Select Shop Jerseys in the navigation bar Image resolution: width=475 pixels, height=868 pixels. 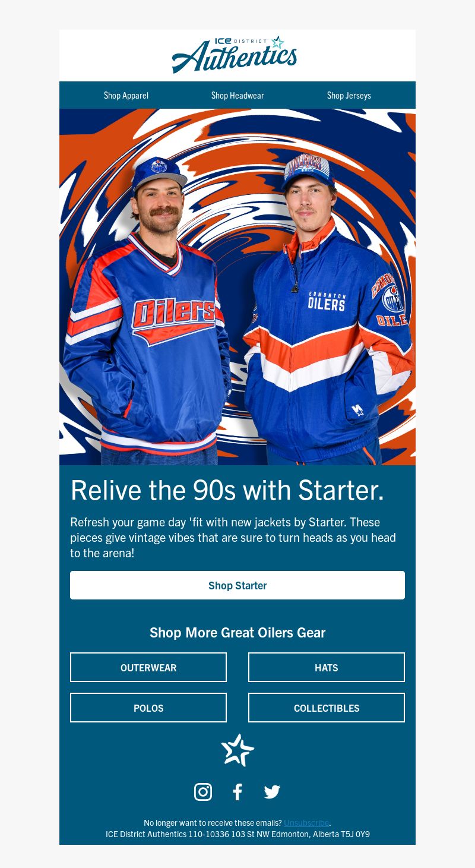tap(349, 96)
